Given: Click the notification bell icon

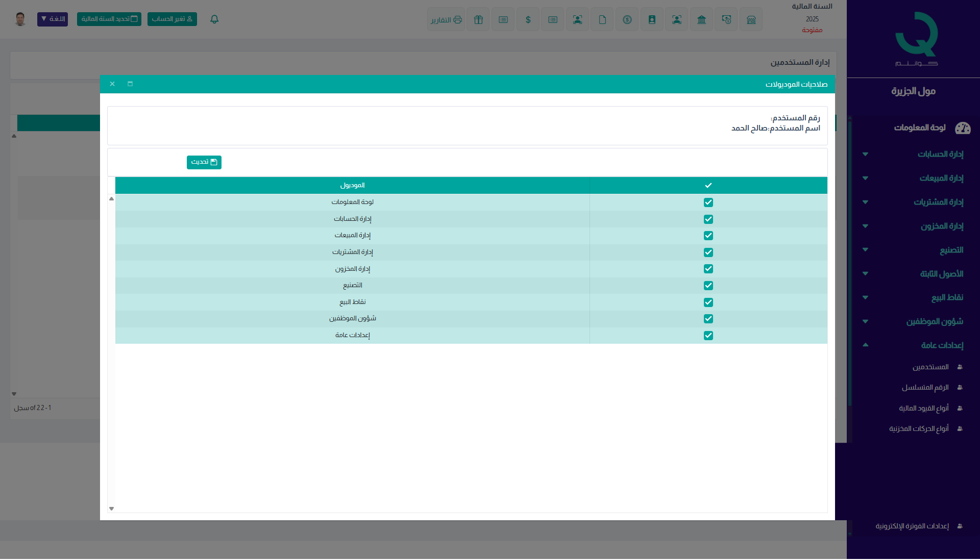Looking at the screenshot, I should tap(214, 19).
